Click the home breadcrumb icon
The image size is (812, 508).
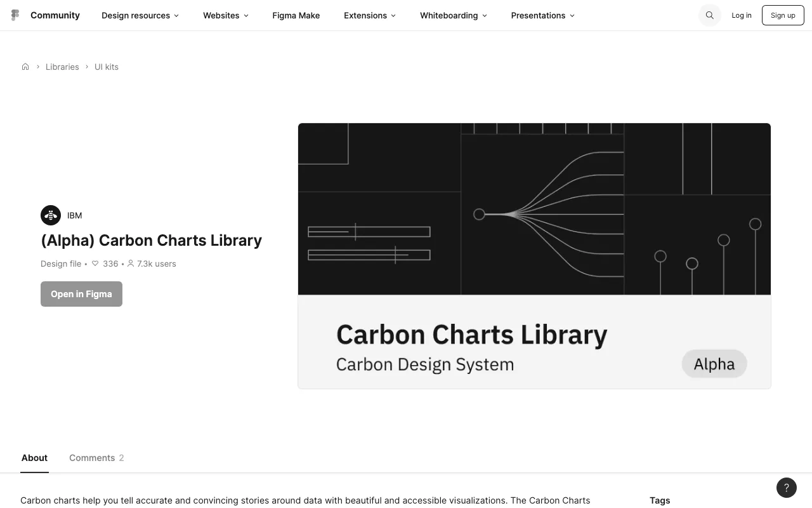click(25, 67)
